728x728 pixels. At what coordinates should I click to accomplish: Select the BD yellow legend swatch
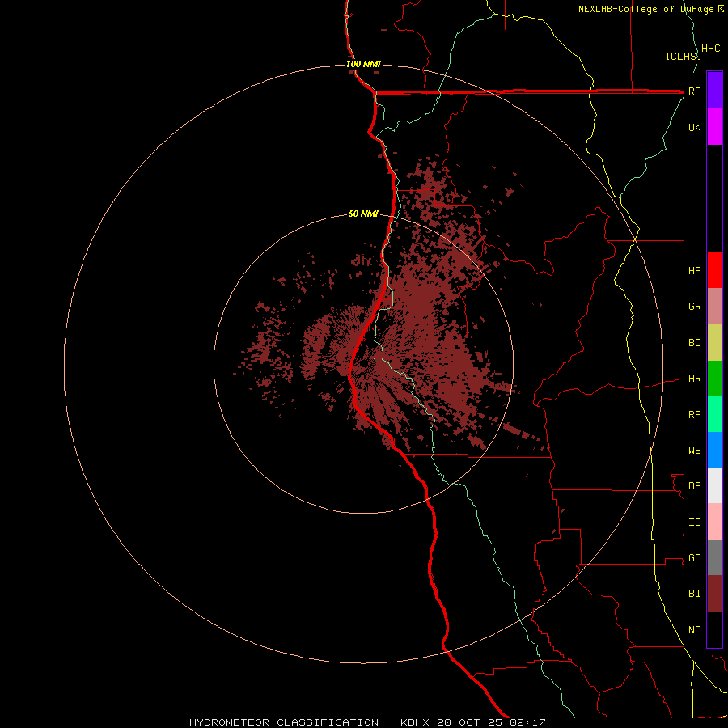tap(714, 343)
